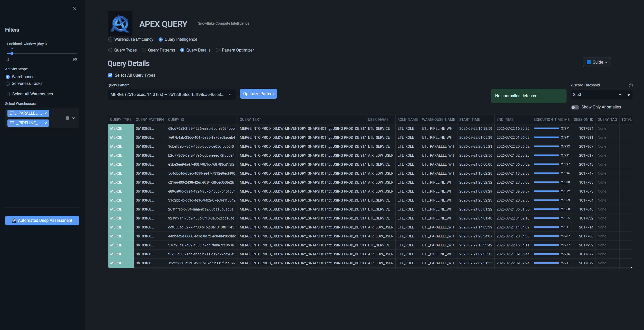Screen dimensions: 644x330
Task: Open Z-Score Threshold help tooltip icon
Action: pos(631,85)
